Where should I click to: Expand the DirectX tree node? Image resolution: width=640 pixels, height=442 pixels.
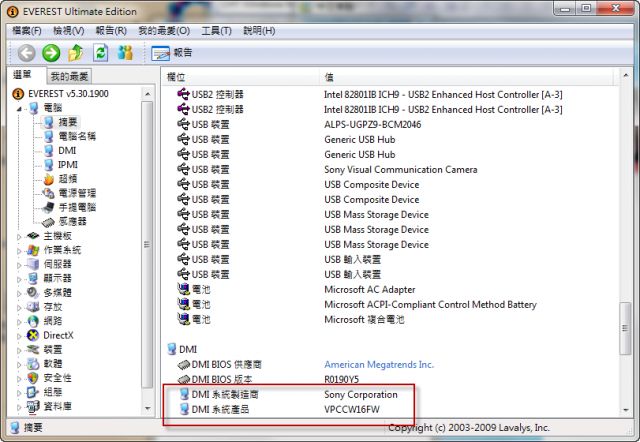(x=19, y=336)
